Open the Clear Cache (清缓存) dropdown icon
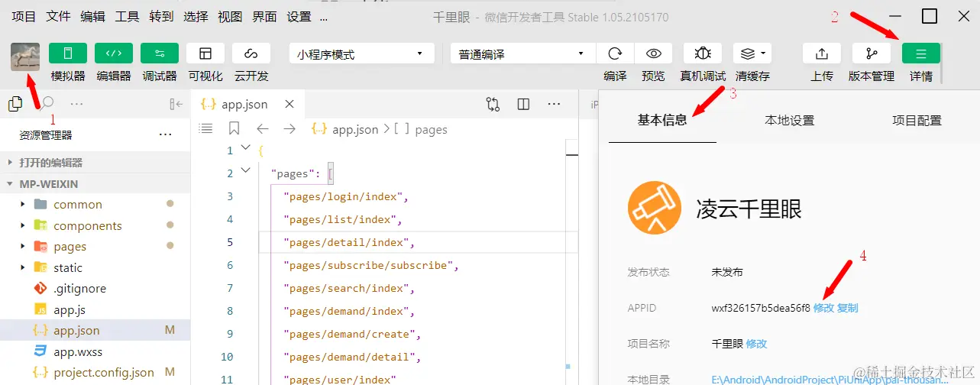This screenshot has height=385, width=980. (x=752, y=53)
